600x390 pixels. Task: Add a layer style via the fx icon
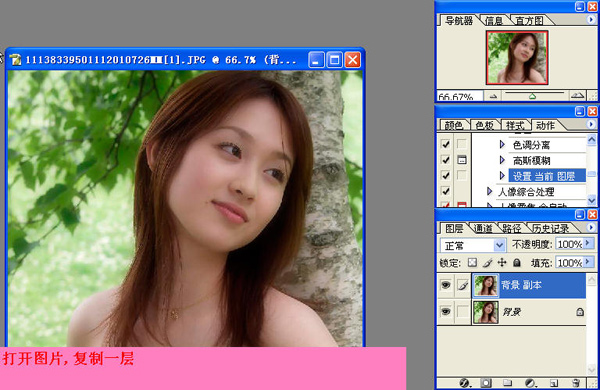[x=464, y=383]
